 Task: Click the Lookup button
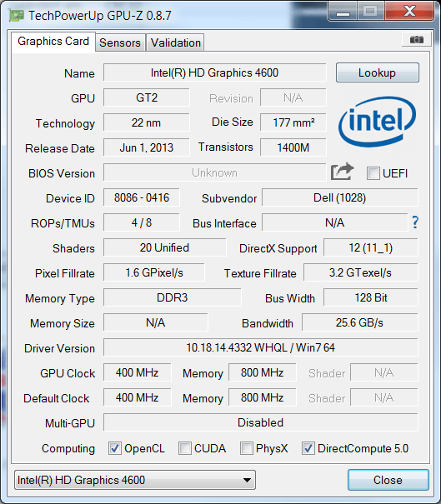tap(378, 72)
